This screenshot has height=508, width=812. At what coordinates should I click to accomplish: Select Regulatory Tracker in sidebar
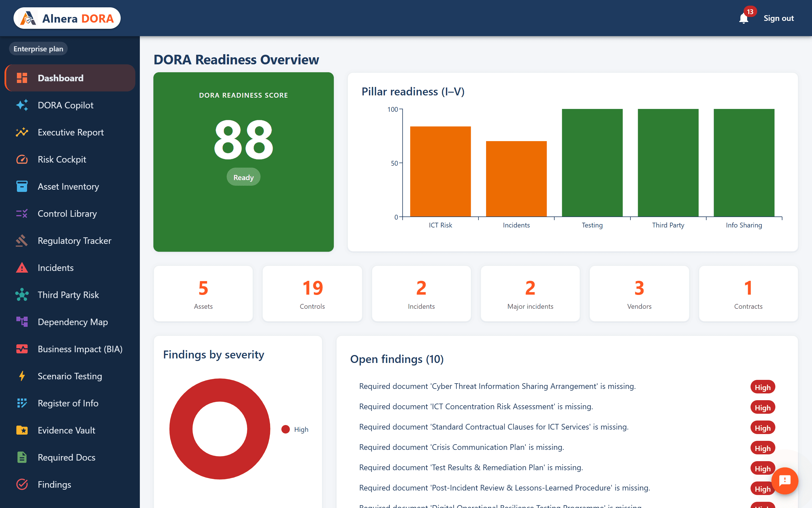coord(70,240)
